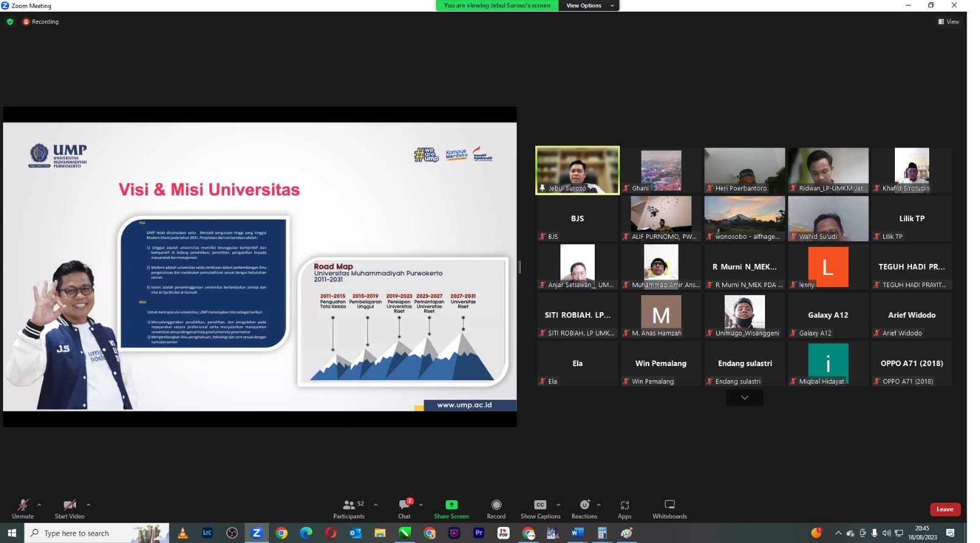This screenshot has height=543, width=980.
Task: Click the Recording indicator label
Action: coord(45,21)
